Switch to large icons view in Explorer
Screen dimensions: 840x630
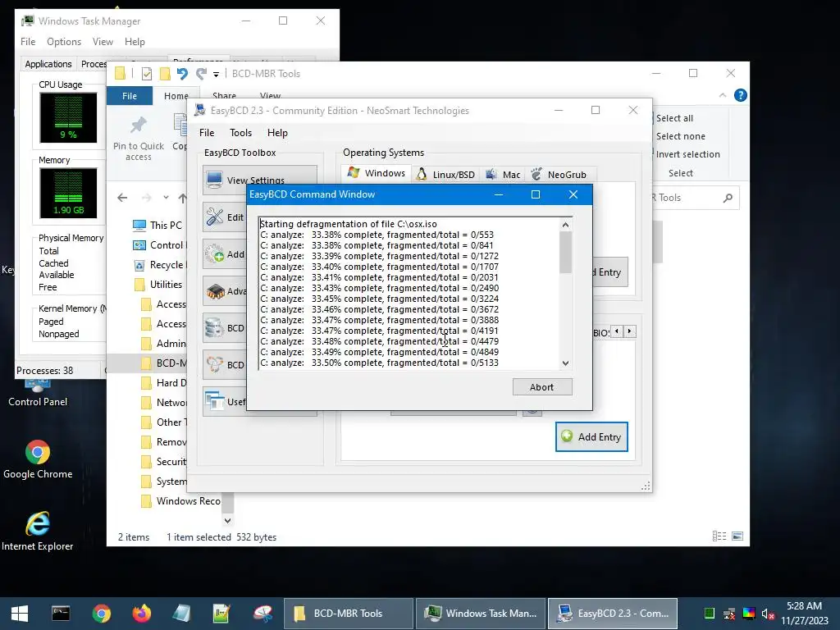click(x=737, y=536)
